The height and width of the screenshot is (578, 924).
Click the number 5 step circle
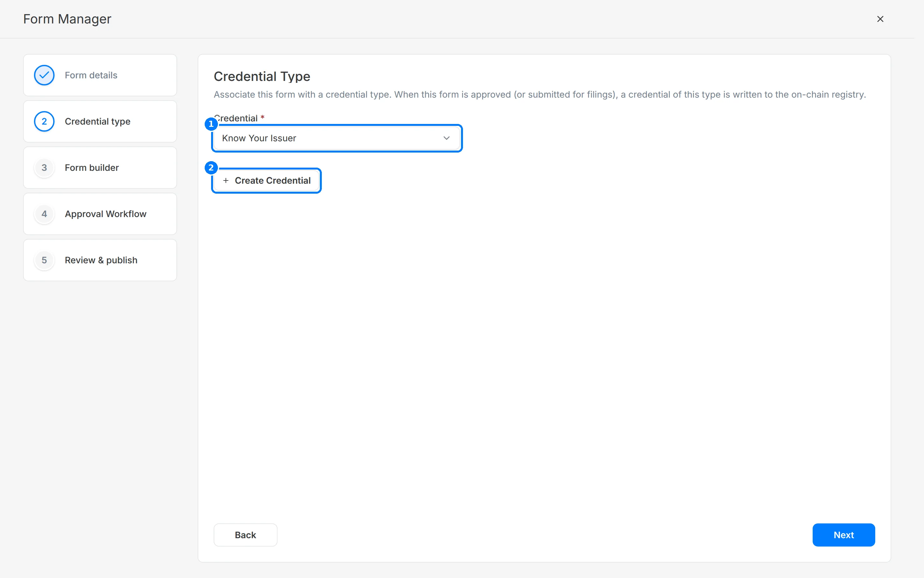pos(44,260)
